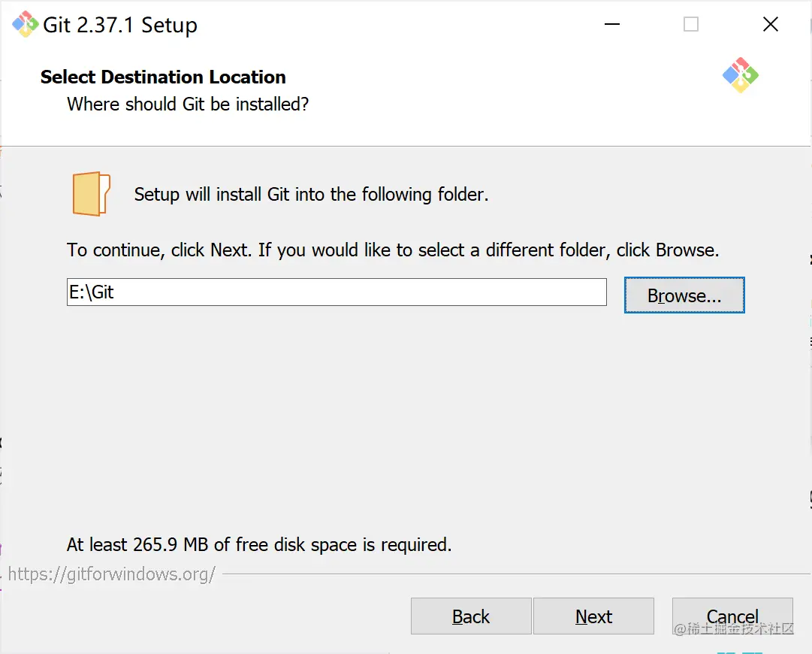This screenshot has height=654, width=812.
Task: Click the 'To continue, click Next' instruction text
Action: click(x=393, y=250)
